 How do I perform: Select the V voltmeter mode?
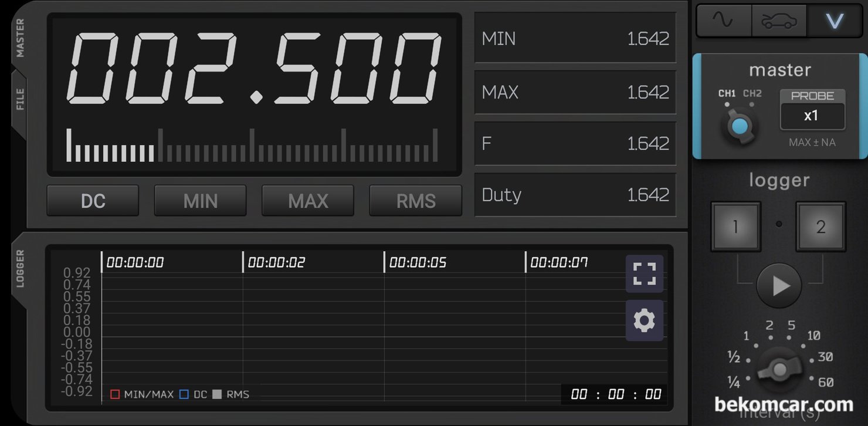[834, 21]
